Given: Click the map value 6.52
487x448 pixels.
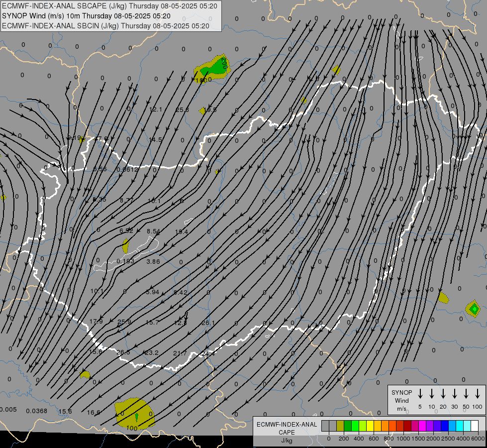Looking at the screenshot, I should point(126,230).
